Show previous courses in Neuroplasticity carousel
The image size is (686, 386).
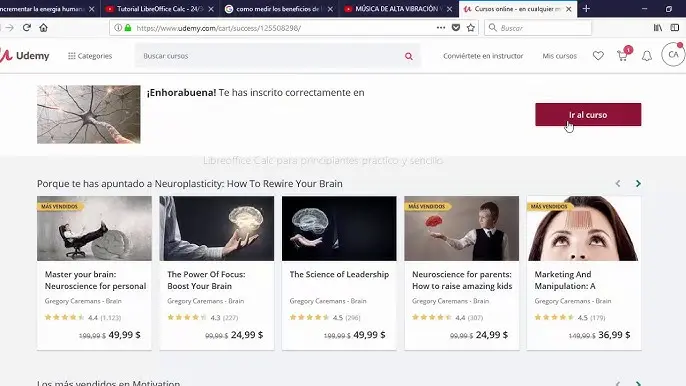pyautogui.click(x=618, y=183)
